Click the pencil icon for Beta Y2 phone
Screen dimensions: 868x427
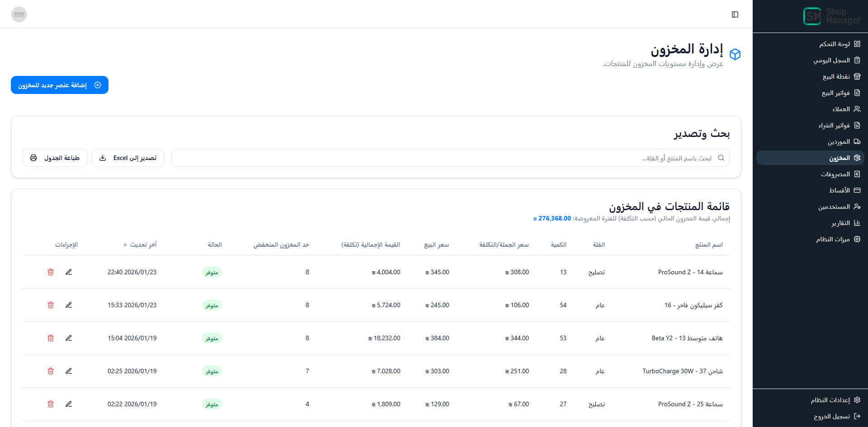[x=69, y=338]
